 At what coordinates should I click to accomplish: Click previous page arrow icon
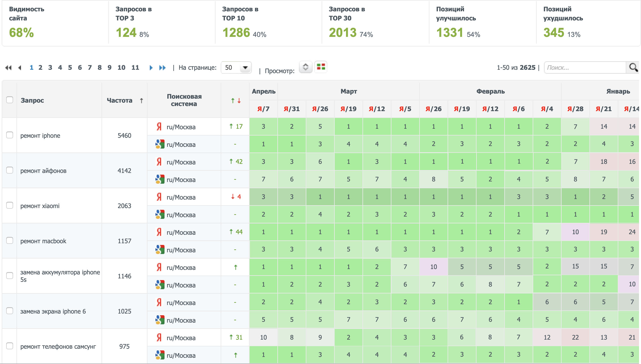[x=20, y=68]
